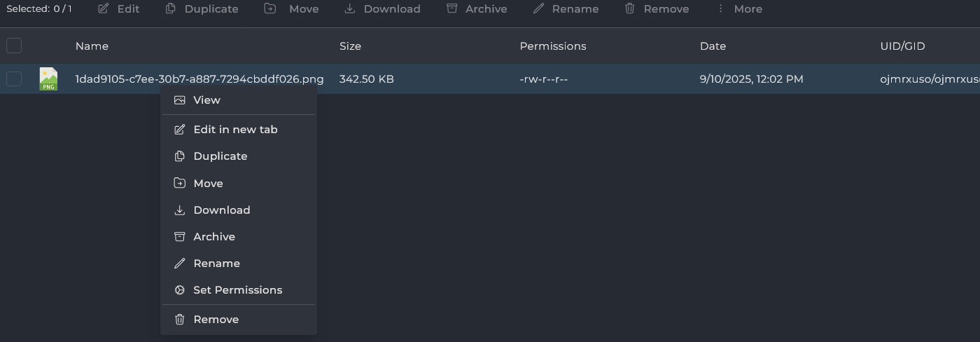Click the pencil icon beside Rename in context menu
Screen dimensions: 980x342
(x=180, y=264)
